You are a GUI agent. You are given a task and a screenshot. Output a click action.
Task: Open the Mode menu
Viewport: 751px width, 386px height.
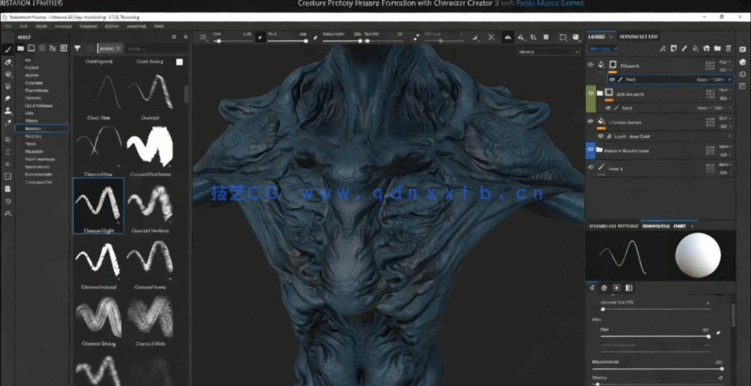click(42, 26)
